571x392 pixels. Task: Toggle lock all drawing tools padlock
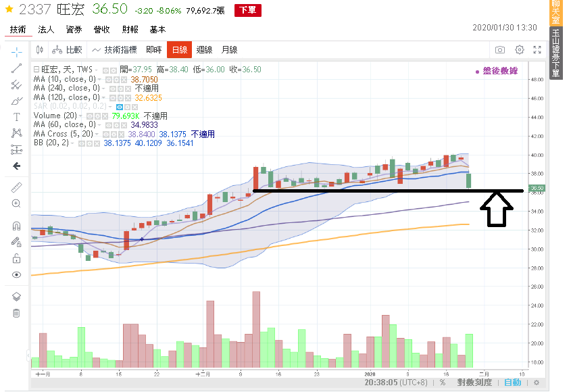coord(16,259)
